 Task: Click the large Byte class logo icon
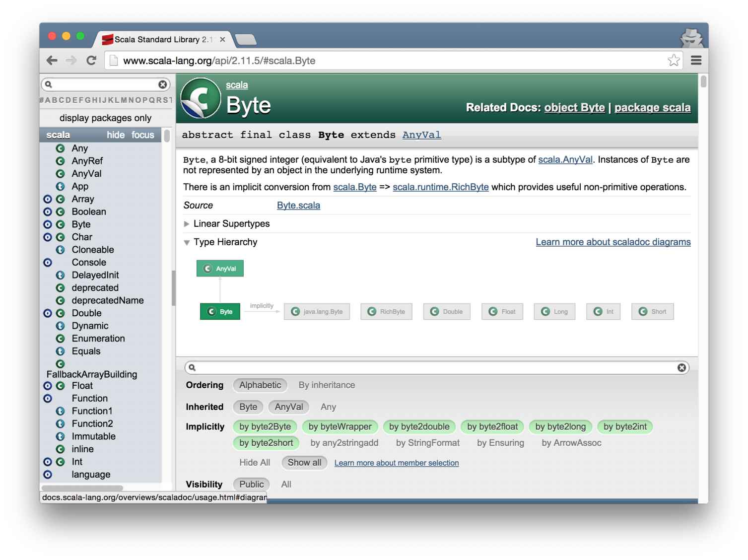pos(201,98)
